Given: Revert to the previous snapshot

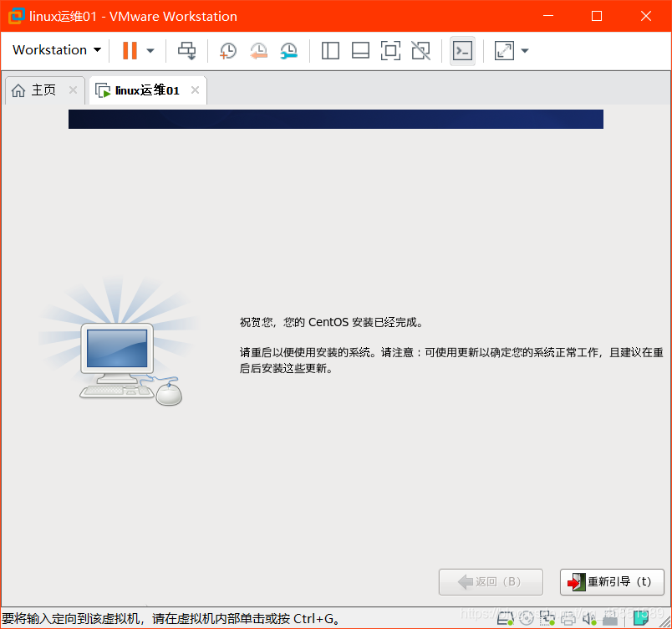Looking at the screenshot, I should click(x=259, y=50).
